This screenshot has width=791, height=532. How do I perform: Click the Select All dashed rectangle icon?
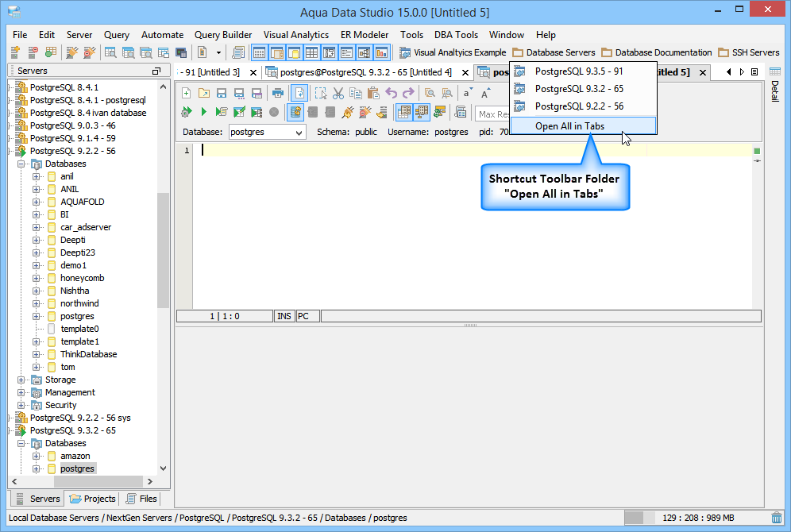click(x=320, y=93)
